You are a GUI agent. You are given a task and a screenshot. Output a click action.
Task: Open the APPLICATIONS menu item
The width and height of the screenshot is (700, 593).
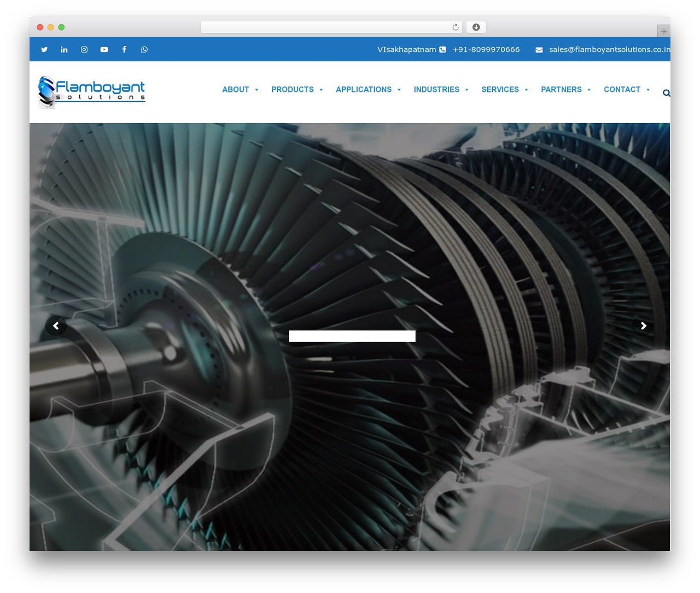point(364,90)
